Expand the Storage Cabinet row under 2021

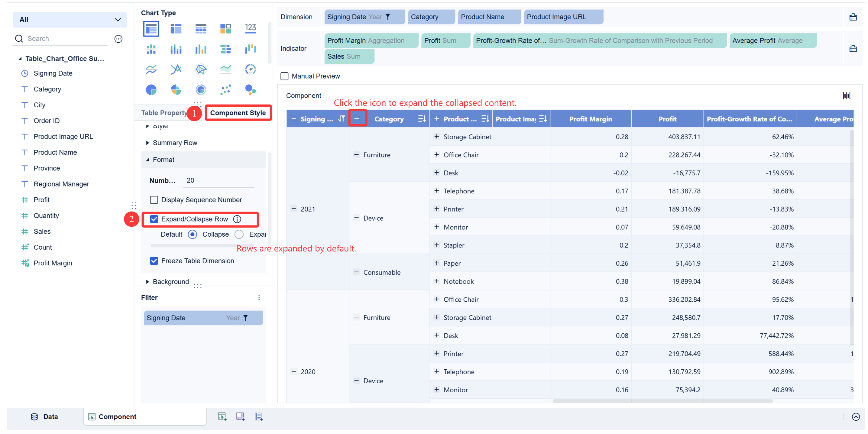[x=436, y=137]
